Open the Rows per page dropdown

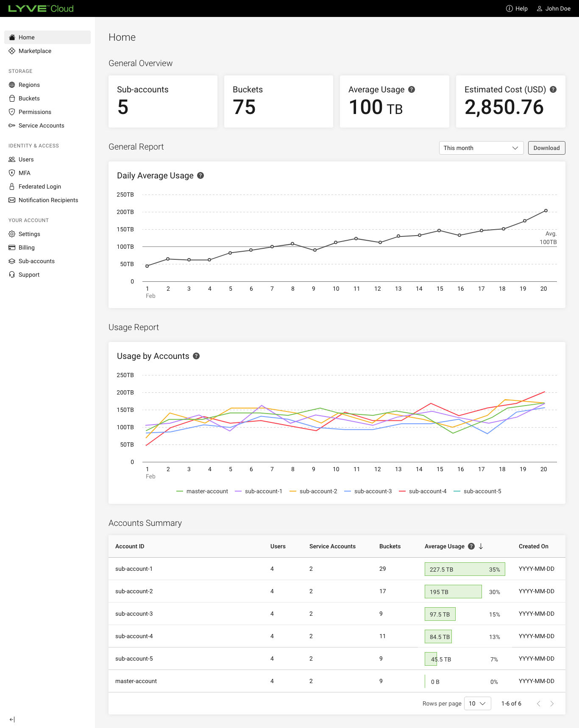click(x=477, y=703)
